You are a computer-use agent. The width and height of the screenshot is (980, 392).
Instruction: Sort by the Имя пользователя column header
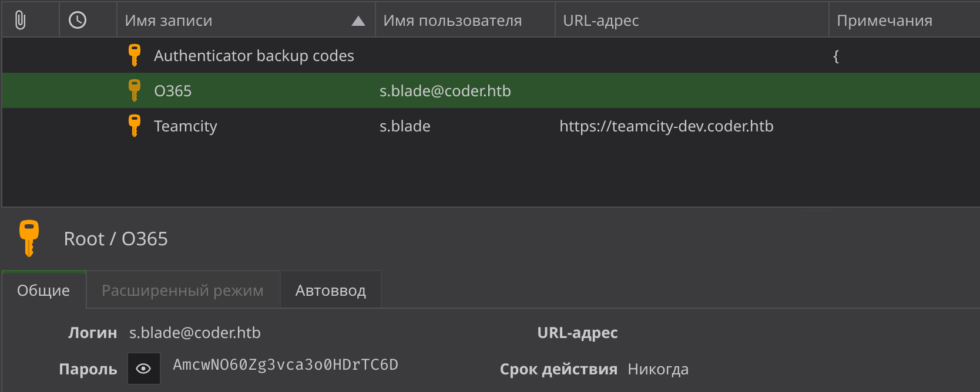(x=465, y=21)
